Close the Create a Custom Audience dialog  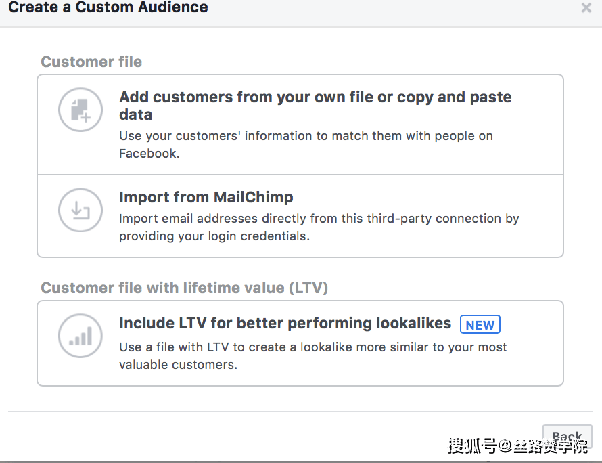click(586, 8)
